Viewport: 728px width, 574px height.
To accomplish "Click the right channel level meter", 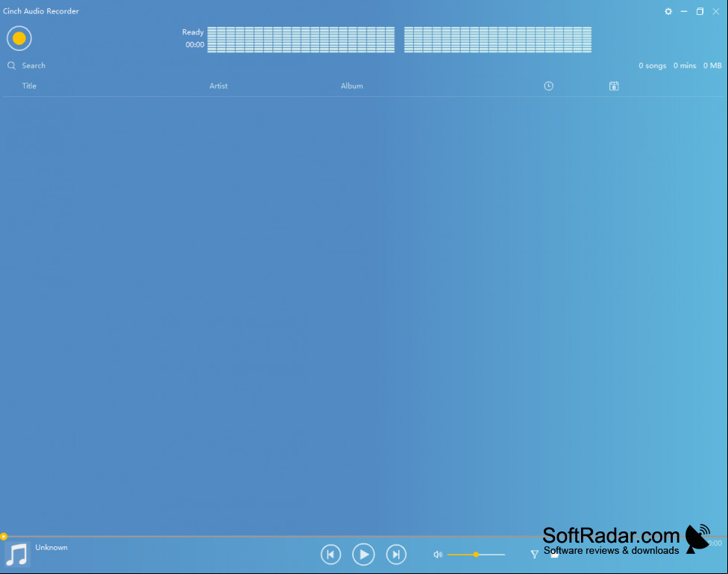I will point(498,40).
